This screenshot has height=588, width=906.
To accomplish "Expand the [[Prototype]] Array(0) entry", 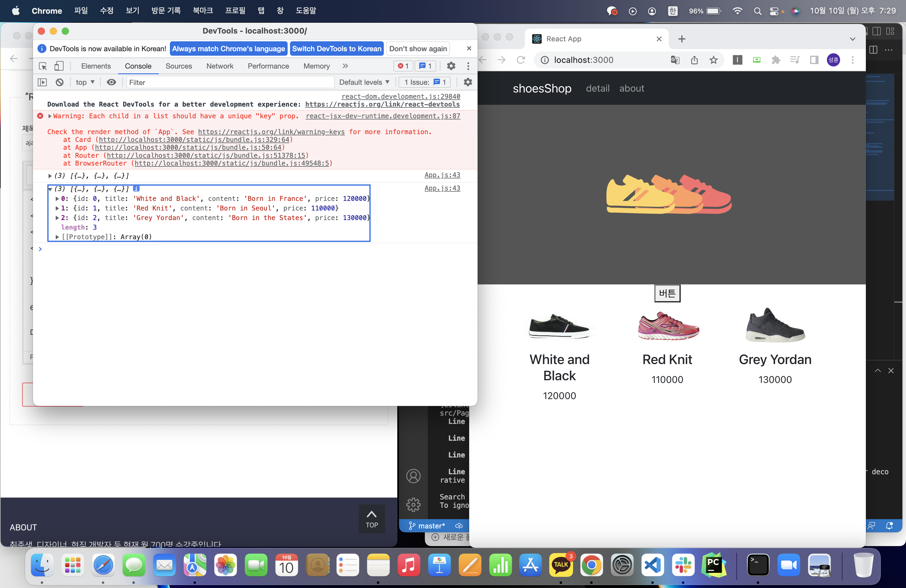I will click(x=57, y=237).
